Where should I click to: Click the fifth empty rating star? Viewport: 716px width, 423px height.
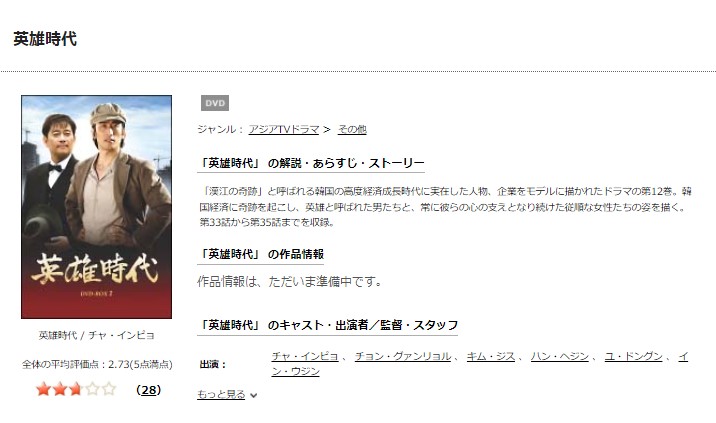pos(109,389)
